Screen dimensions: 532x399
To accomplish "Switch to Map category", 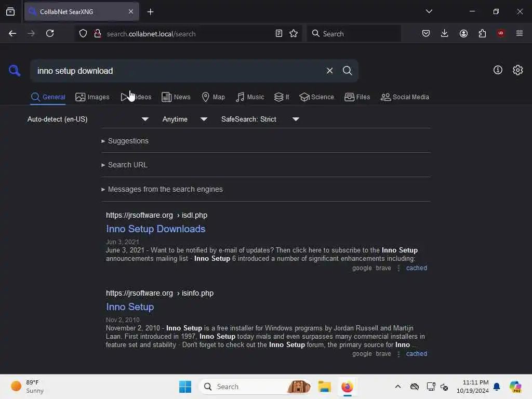I will [x=213, y=97].
